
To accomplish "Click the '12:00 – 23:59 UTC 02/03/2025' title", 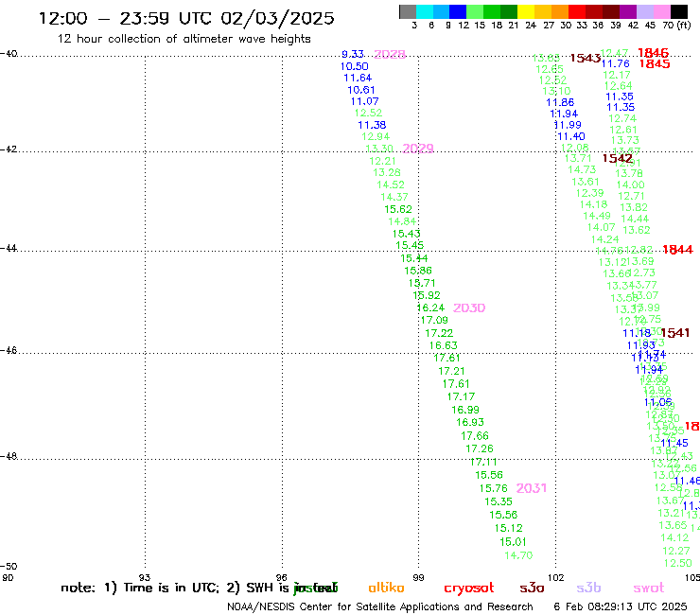I will pyautogui.click(x=186, y=18).
